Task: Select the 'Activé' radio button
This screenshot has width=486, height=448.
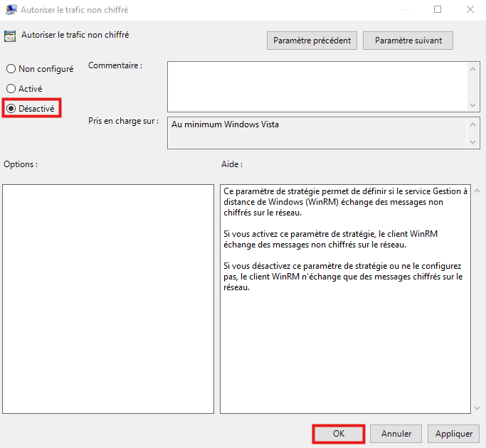Action: click(x=11, y=89)
